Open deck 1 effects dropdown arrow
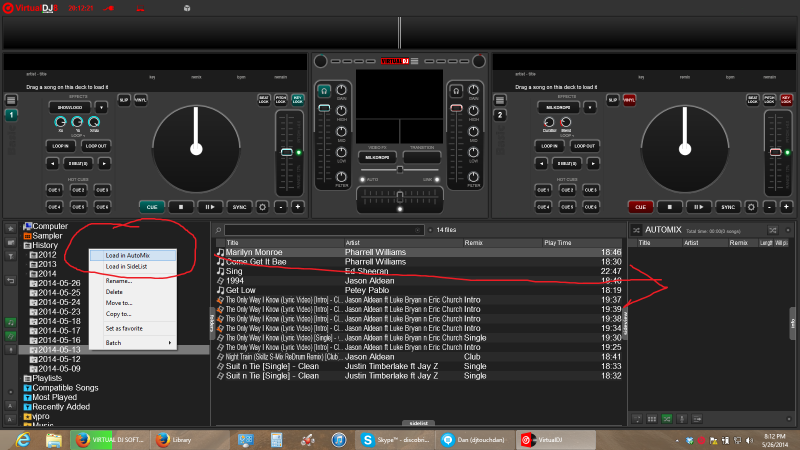Image resolution: width=800 pixels, height=450 pixels. (101, 108)
